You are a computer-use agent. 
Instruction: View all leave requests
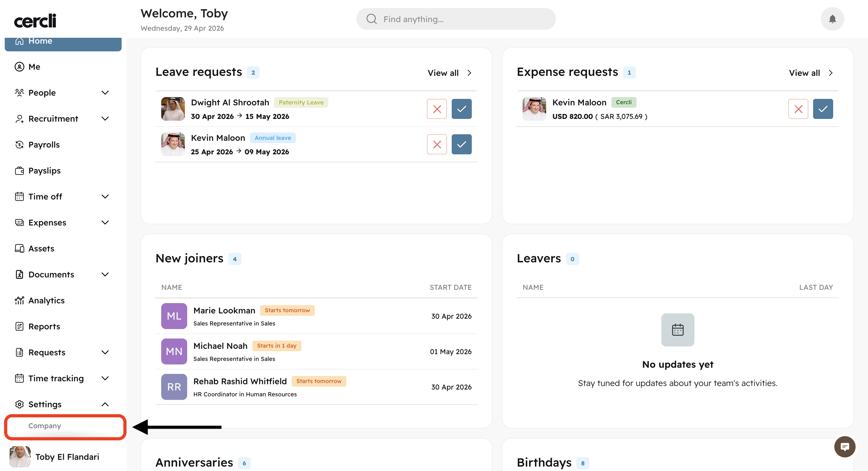click(449, 73)
